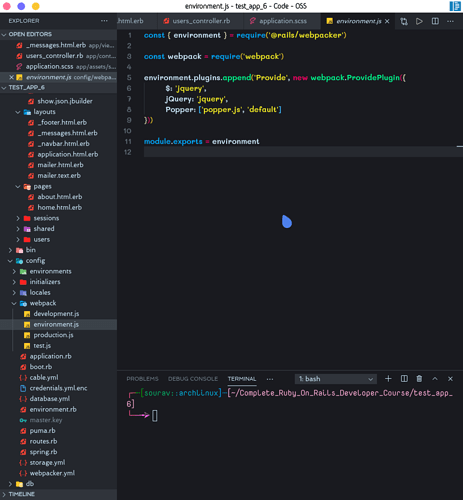This screenshot has height=500, width=463.
Task: Open changes icon in editor toolbar
Action: (404, 21)
